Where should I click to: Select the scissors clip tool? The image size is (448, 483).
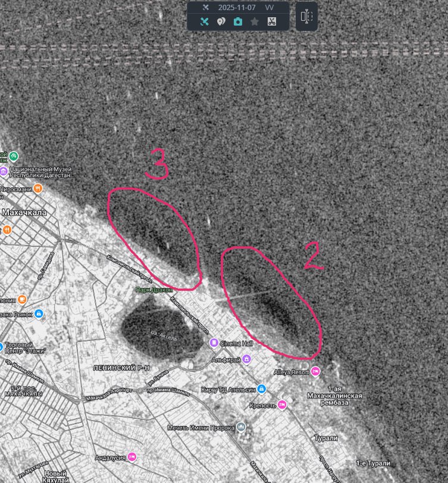coord(271,21)
